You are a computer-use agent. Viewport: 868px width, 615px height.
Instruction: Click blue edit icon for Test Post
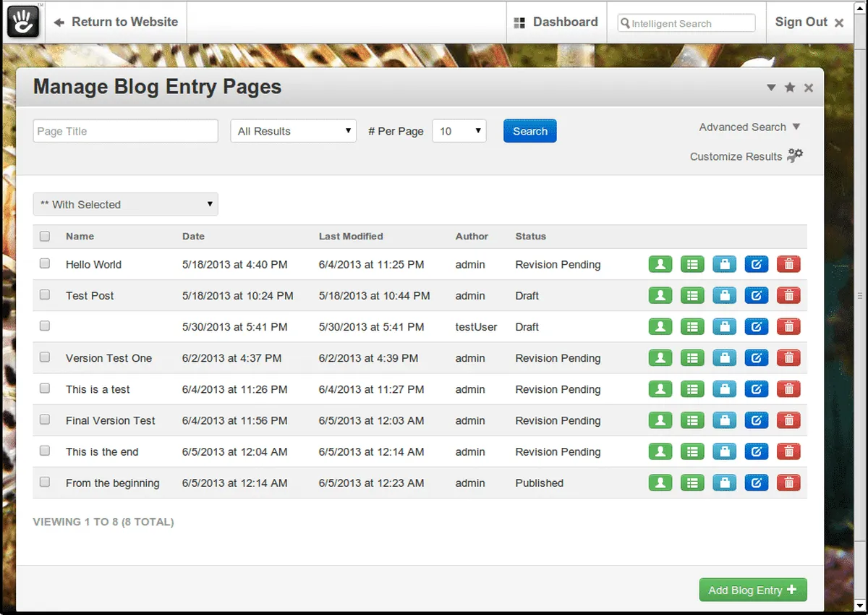tap(756, 296)
